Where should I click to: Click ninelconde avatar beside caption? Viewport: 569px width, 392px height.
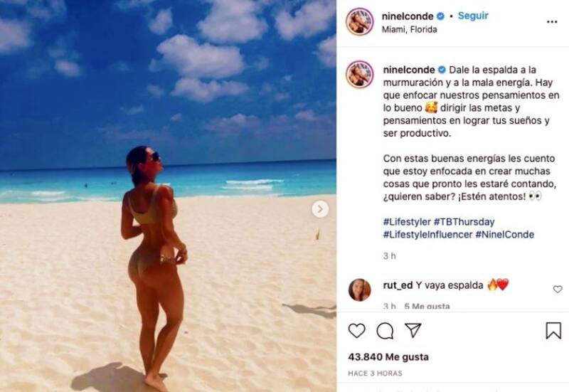pyautogui.click(x=360, y=75)
